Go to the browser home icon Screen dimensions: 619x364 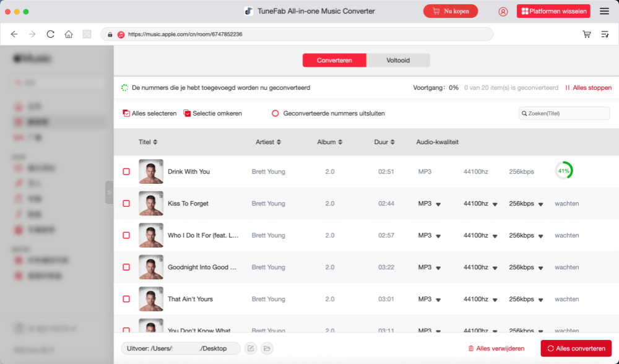point(69,35)
